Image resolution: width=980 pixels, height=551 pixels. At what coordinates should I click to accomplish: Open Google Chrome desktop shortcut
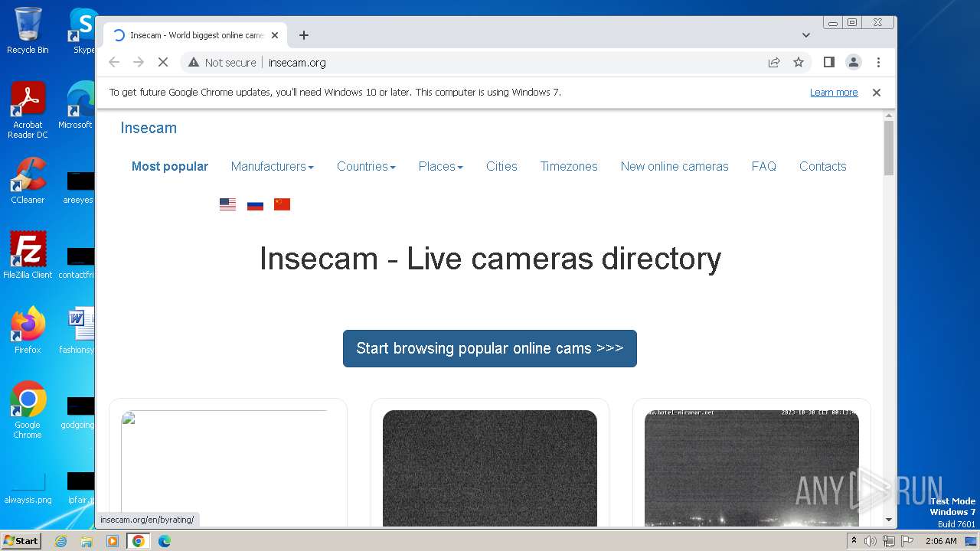[28, 409]
